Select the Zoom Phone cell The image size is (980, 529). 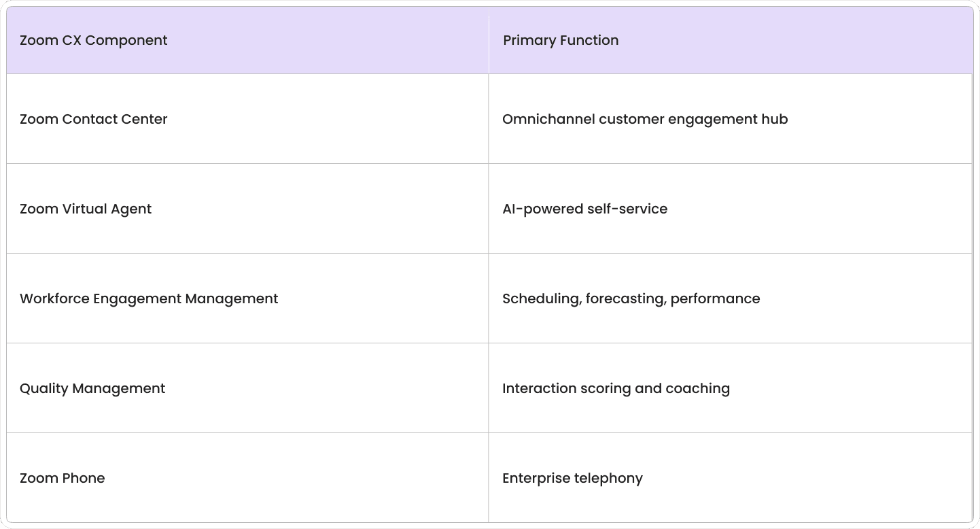point(247,478)
